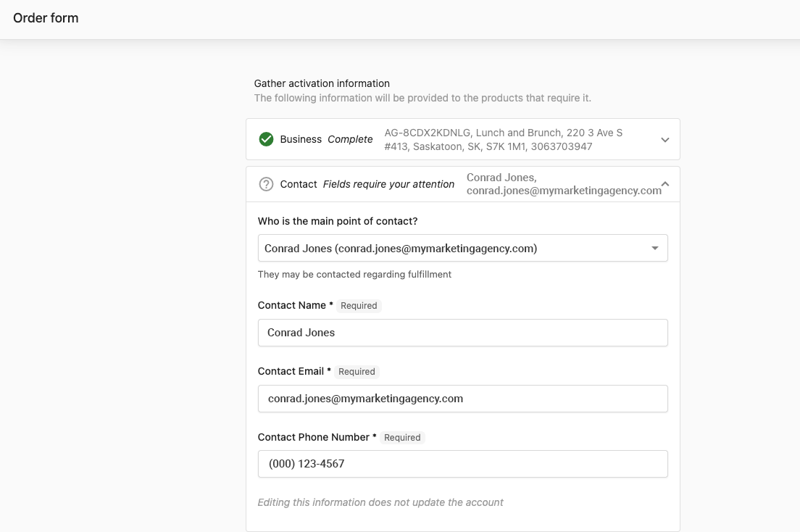Click the 'Order form' page title

tap(46, 18)
